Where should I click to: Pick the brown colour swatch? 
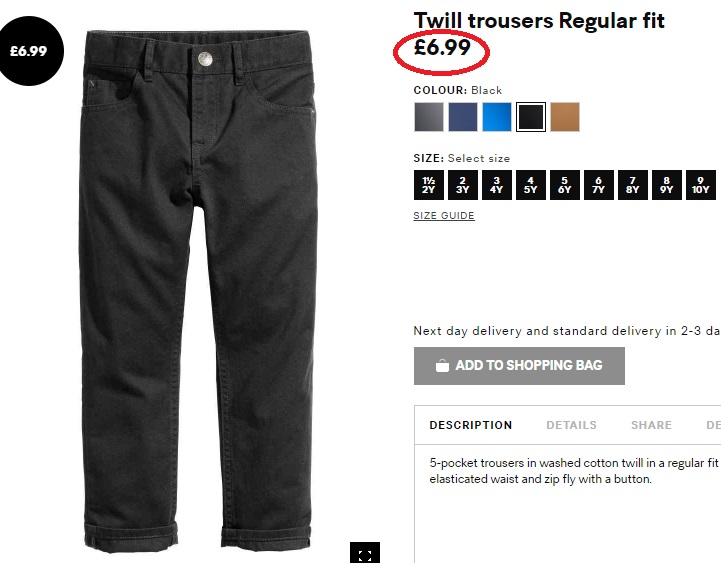point(565,117)
